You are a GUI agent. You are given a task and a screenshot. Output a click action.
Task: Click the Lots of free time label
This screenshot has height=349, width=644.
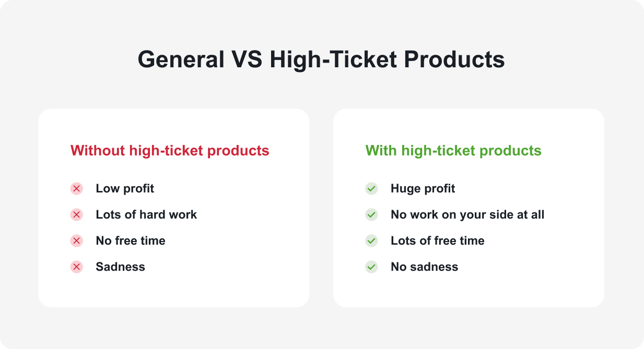tap(437, 240)
